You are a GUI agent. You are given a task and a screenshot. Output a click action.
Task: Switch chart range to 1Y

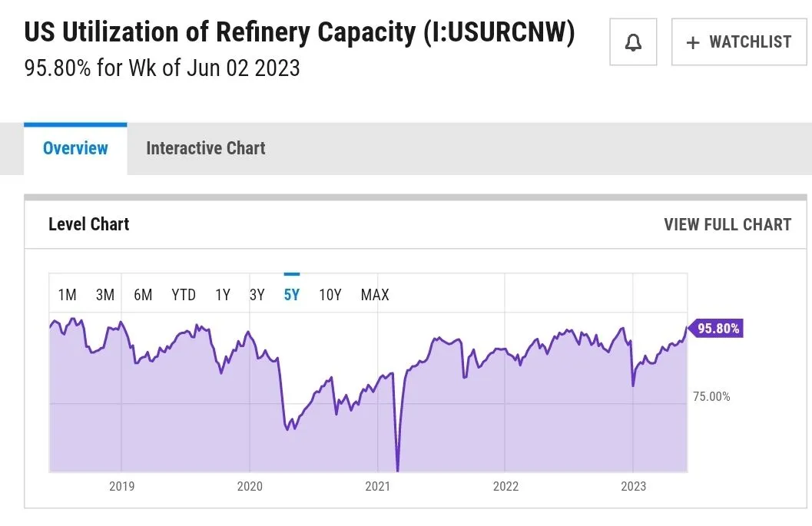[x=223, y=295]
